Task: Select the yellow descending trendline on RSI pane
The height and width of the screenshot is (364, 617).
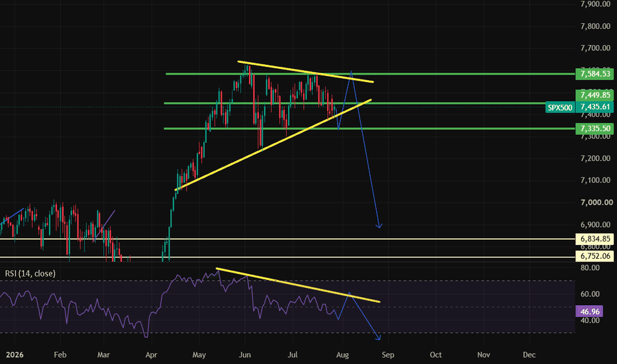Action: [x=299, y=285]
